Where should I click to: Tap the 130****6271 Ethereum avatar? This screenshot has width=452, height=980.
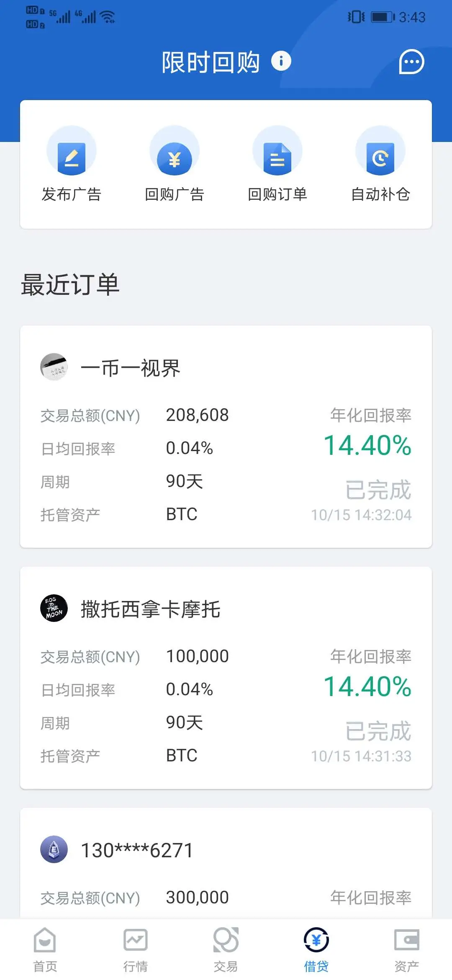[x=54, y=849]
